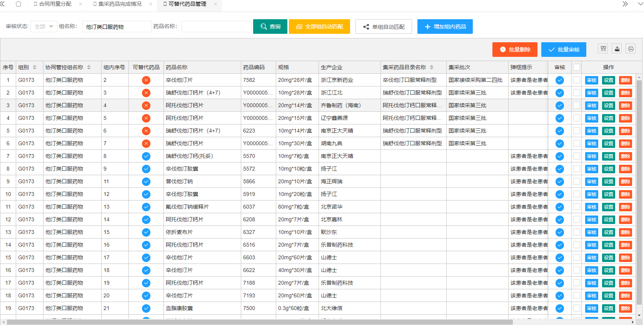Toggle the select-all checkbox in header

click(576, 67)
